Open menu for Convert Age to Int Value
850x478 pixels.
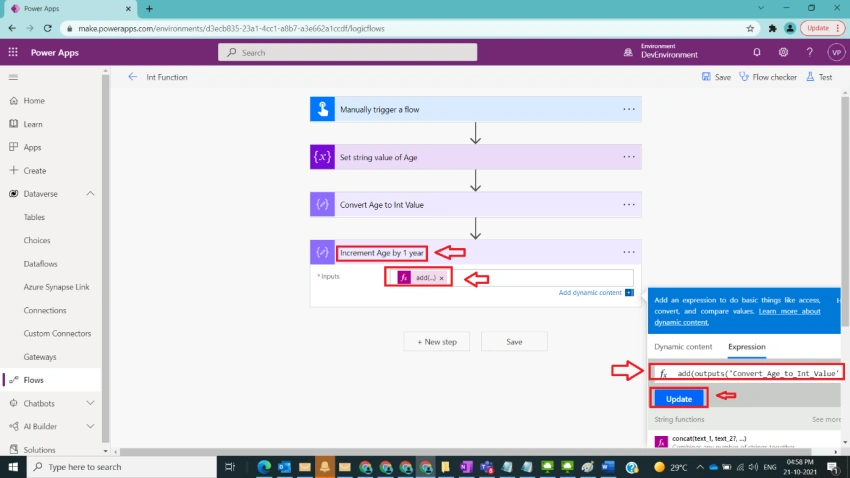[628, 204]
